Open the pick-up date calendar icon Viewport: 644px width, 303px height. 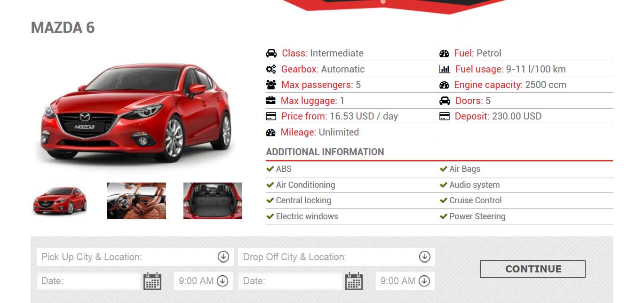coord(152,281)
